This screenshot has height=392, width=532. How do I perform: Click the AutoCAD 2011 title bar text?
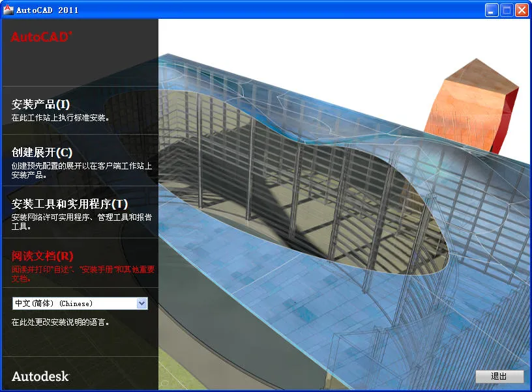click(48, 10)
